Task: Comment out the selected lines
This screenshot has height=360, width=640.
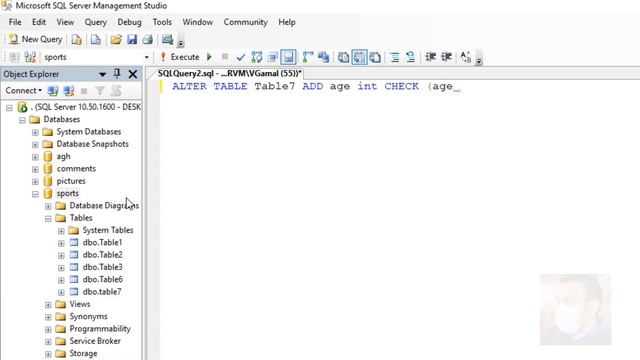Action: coord(394,57)
